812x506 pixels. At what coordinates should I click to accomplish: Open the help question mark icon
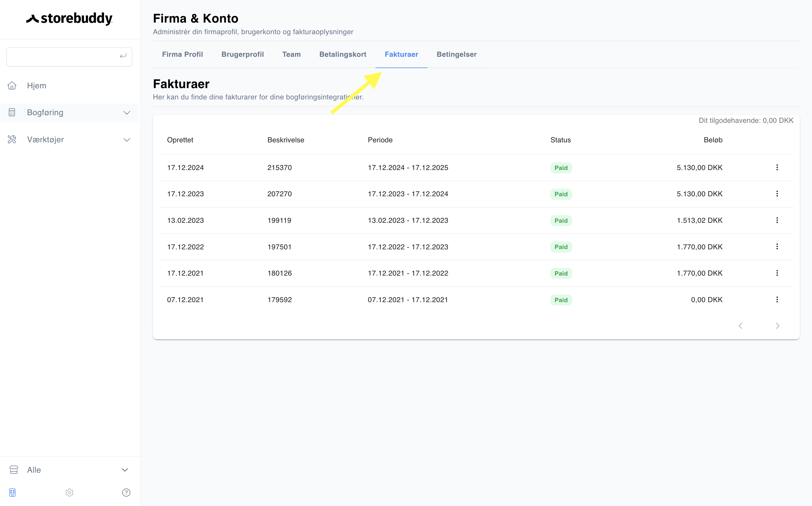(x=126, y=493)
